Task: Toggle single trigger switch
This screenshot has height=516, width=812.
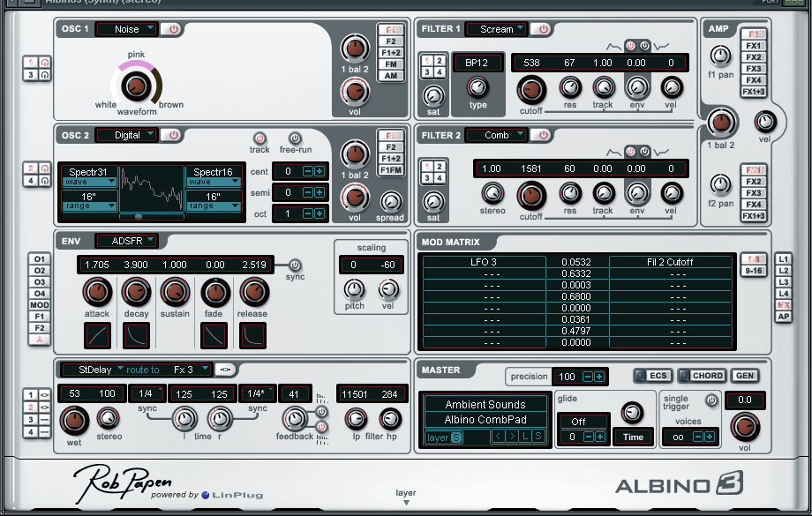Action: click(711, 400)
